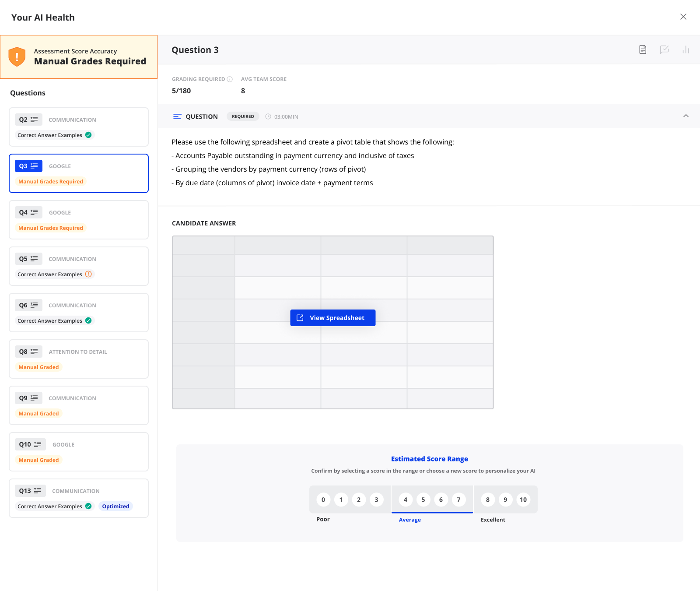Open the View Spreadsheet button
The width and height of the screenshot is (700, 591).
332,317
